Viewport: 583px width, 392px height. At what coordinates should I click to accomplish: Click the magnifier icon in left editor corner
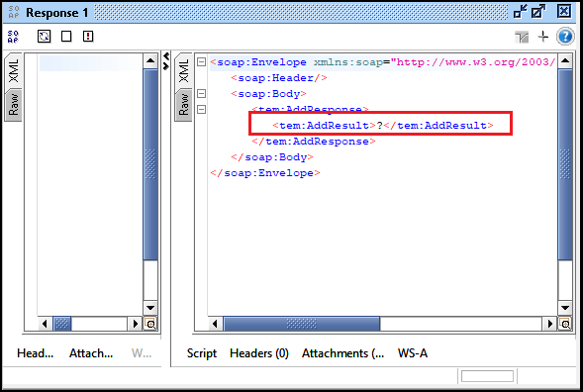[150, 324]
